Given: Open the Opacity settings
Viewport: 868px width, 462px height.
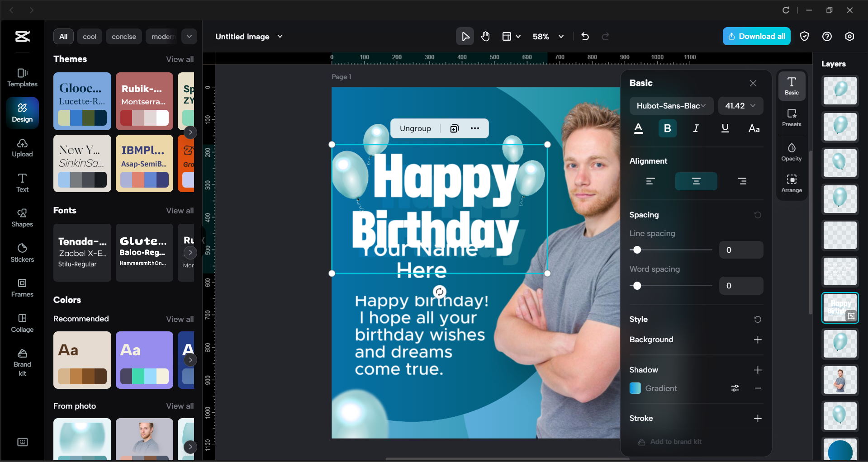Looking at the screenshot, I should point(791,152).
